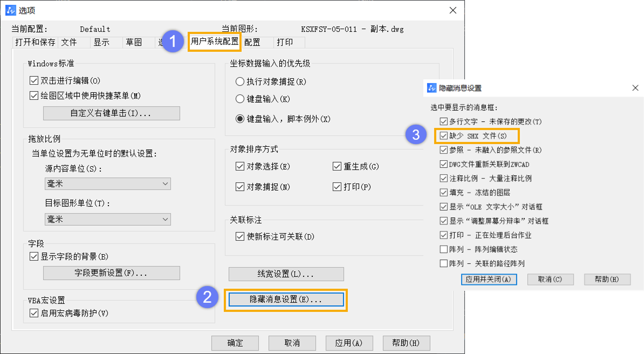
Task: Select 执行对象捕捉(R) radio button
Action: [x=240, y=82]
